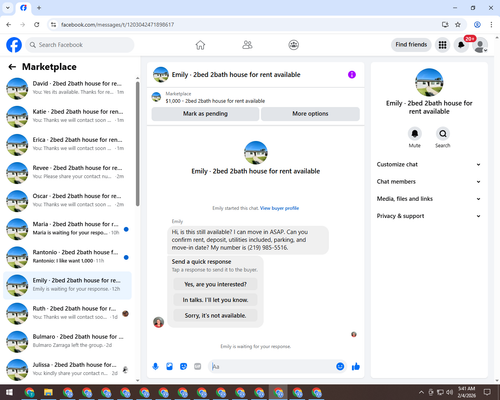The width and height of the screenshot is (500, 400).
Task: Click Emily's avatar beside quick responses
Action: click(158, 322)
